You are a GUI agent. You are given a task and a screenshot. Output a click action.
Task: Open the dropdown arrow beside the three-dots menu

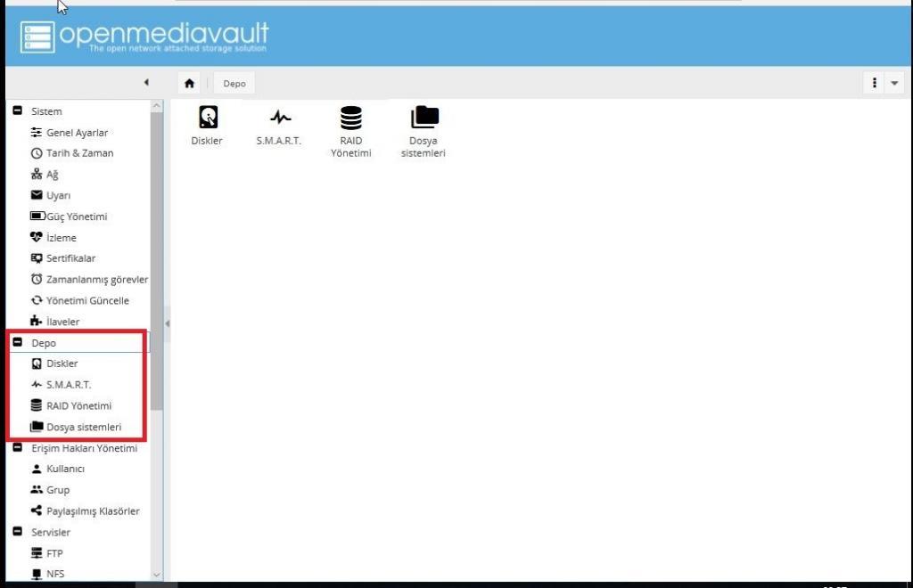894,83
